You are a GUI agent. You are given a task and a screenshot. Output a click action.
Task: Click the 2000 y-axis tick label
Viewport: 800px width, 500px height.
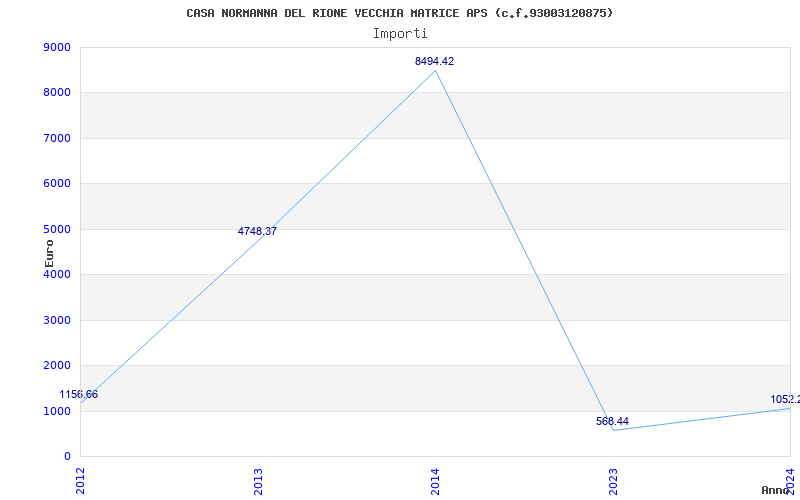57,366
